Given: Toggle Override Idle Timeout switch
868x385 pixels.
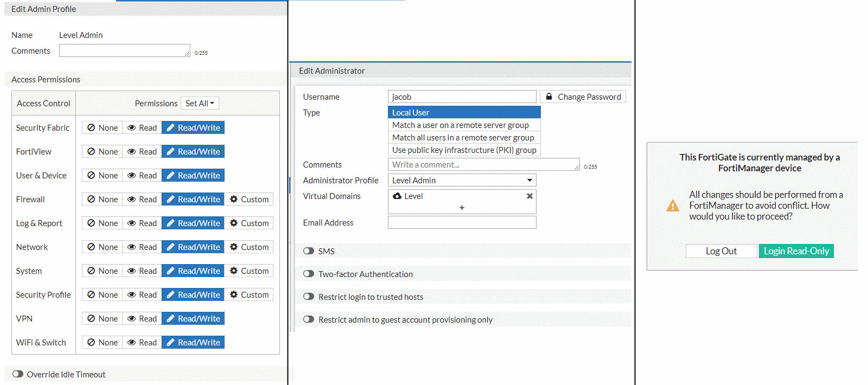Looking at the screenshot, I should (18, 374).
